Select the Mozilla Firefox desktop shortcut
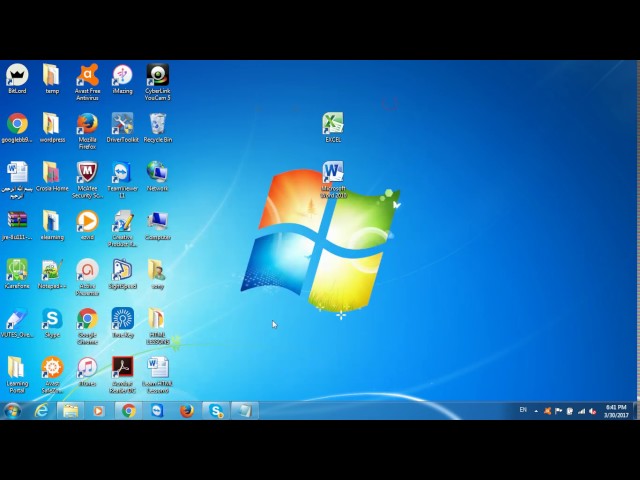The height and width of the screenshot is (480, 640). (87, 124)
